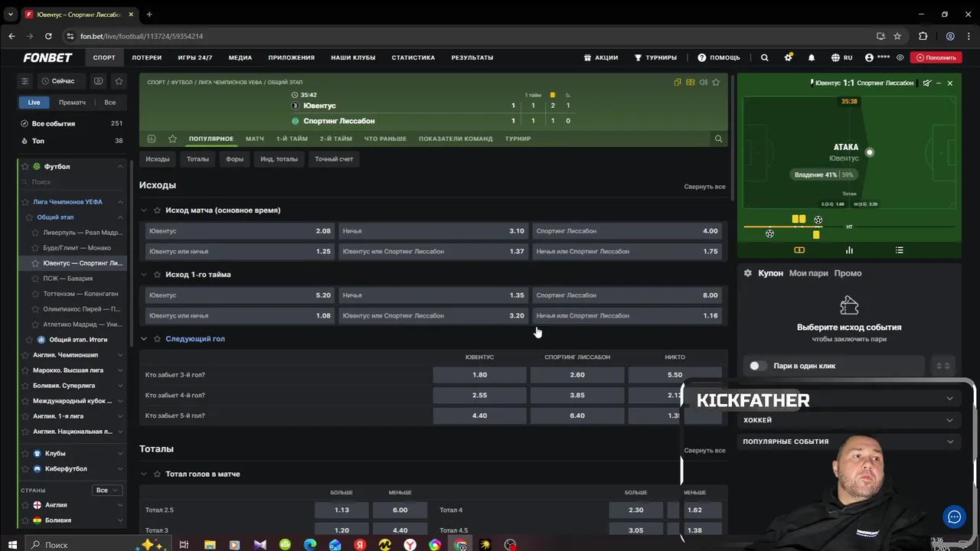Expand Англия. Чемпионшип league
The image size is (980, 551).
click(x=120, y=355)
